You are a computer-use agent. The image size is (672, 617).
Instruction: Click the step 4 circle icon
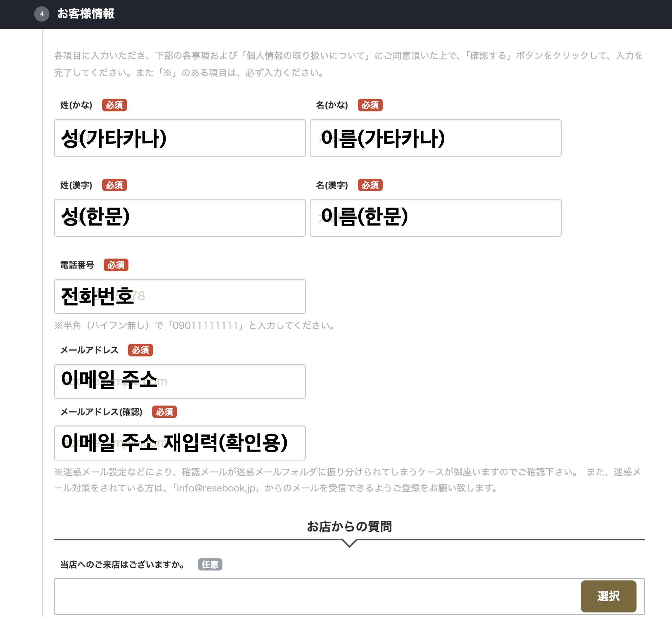click(x=42, y=14)
